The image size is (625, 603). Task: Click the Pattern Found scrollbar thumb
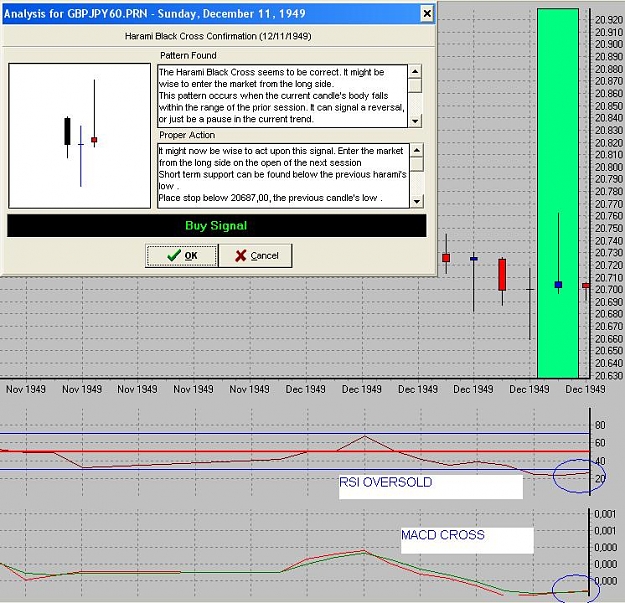(415, 85)
